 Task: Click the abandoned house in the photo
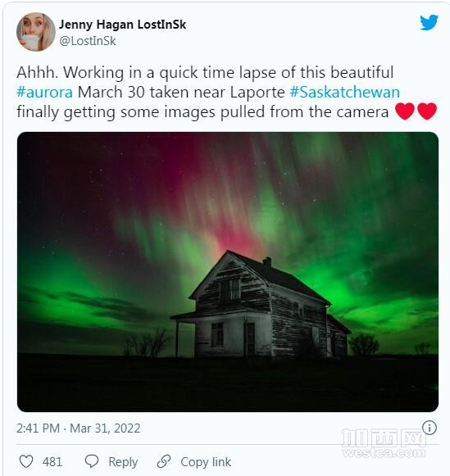[260, 304]
